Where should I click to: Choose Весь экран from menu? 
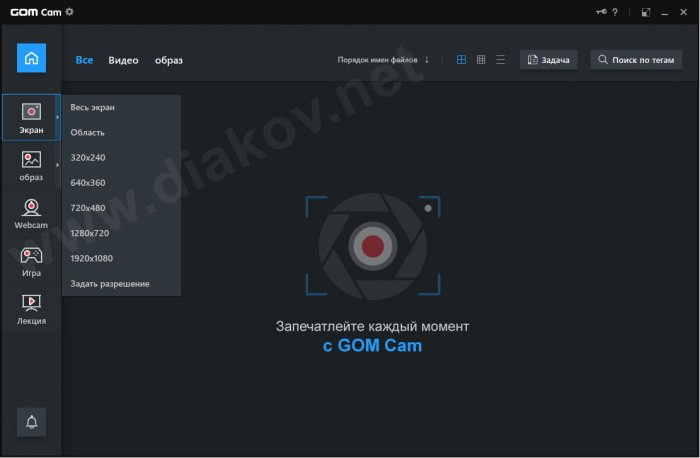[x=121, y=108]
